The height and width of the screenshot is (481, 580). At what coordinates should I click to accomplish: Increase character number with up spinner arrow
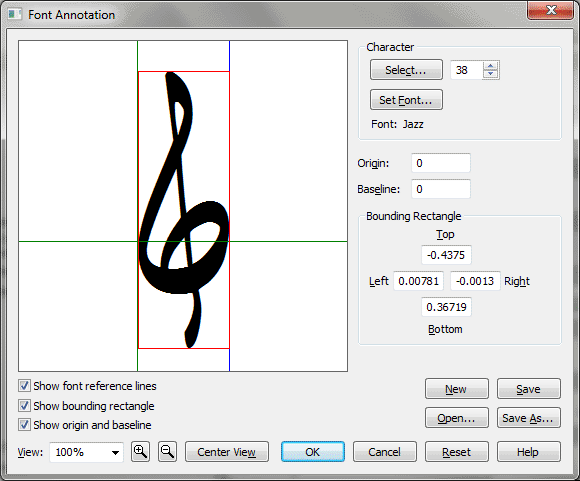(490, 66)
